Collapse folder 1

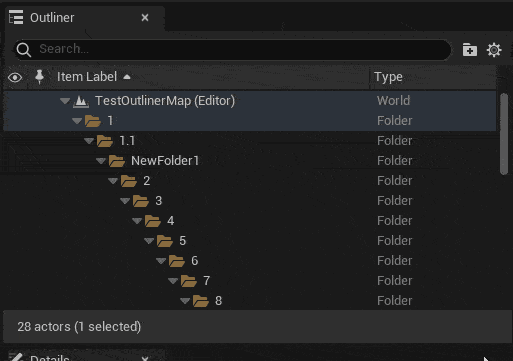[77, 121]
